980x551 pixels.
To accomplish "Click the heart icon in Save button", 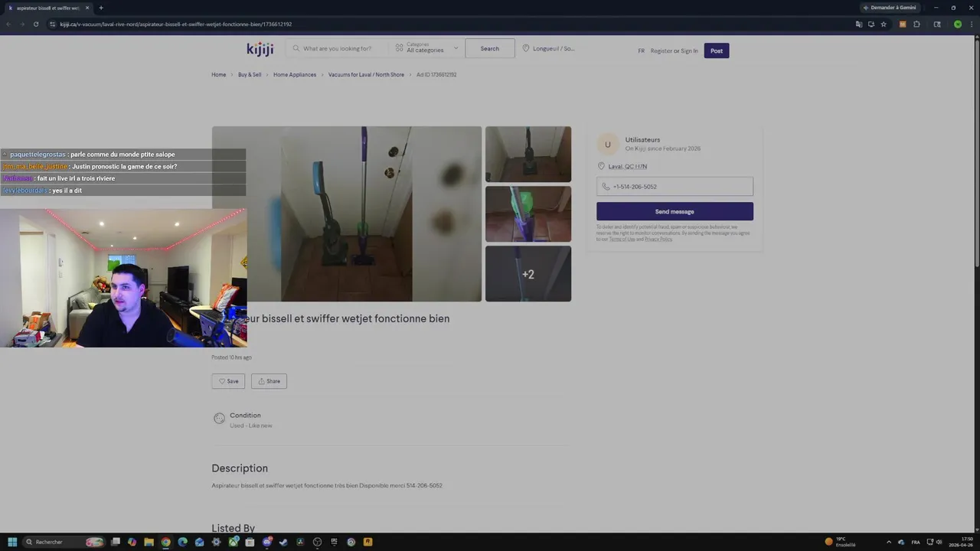I will click(x=222, y=381).
